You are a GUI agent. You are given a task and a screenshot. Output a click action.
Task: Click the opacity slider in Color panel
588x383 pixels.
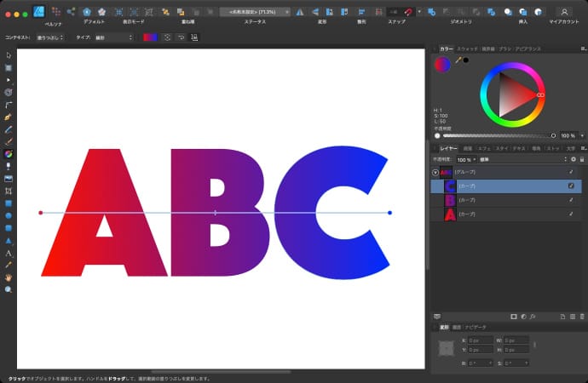click(x=494, y=134)
